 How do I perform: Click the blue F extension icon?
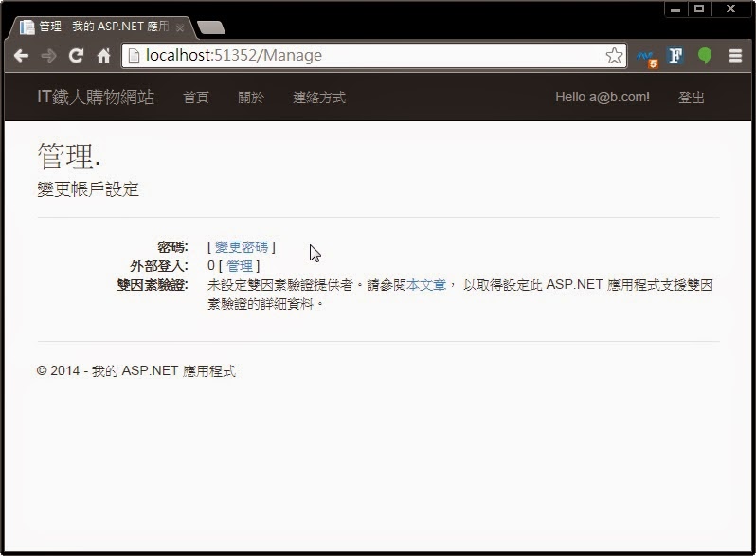coord(675,56)
